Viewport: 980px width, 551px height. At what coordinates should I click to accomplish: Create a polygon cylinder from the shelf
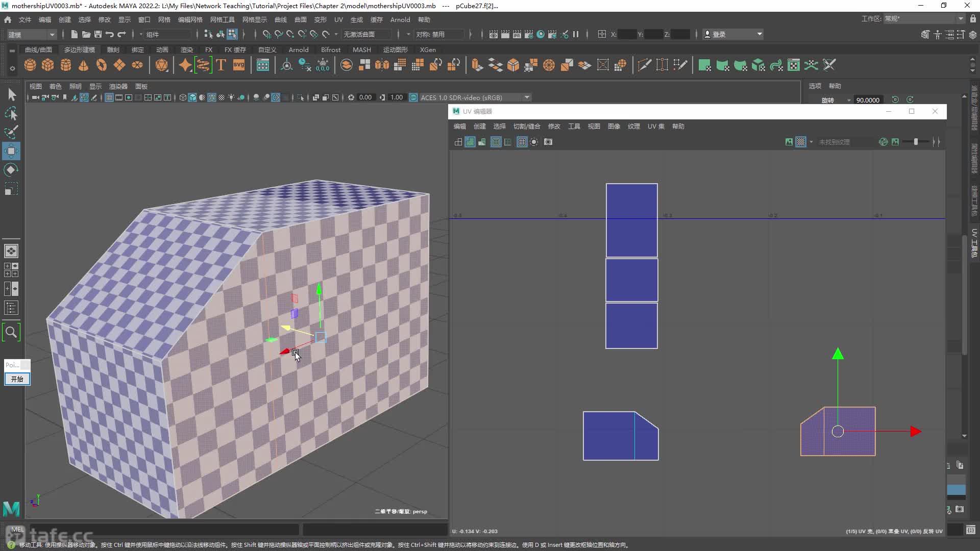click(66, 65)
